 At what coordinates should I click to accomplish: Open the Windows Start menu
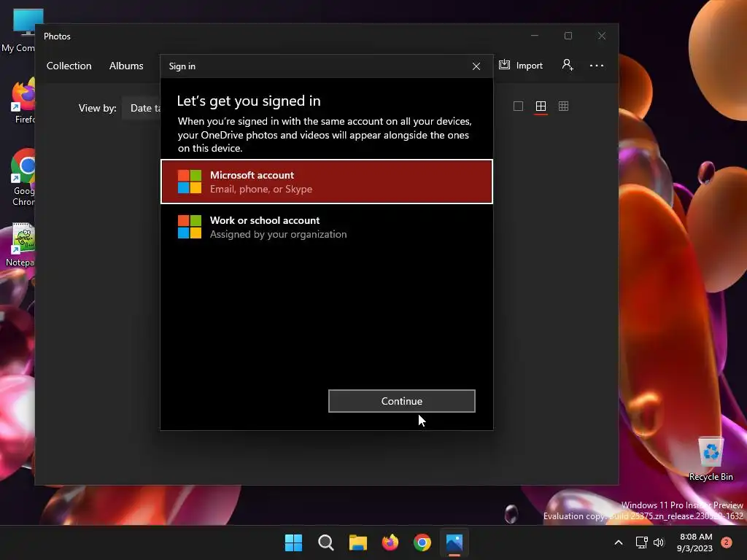[293, 542]
